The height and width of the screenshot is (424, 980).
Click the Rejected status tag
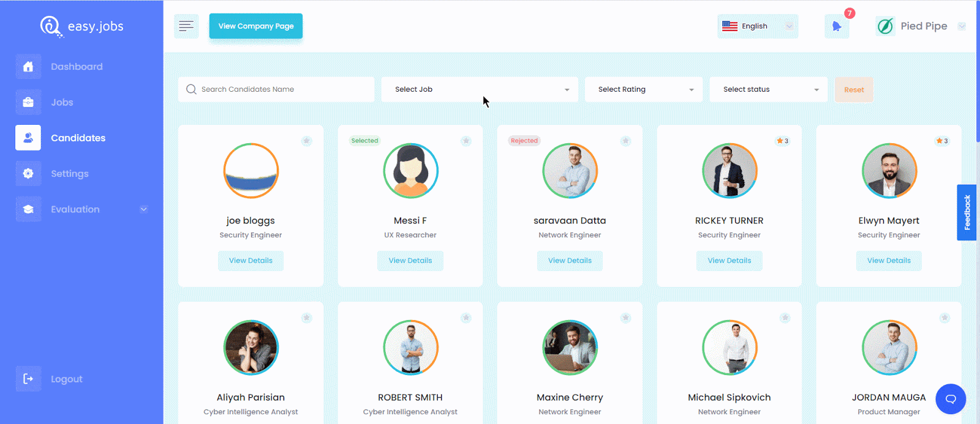pyautogui.click(x=524, y=141)
